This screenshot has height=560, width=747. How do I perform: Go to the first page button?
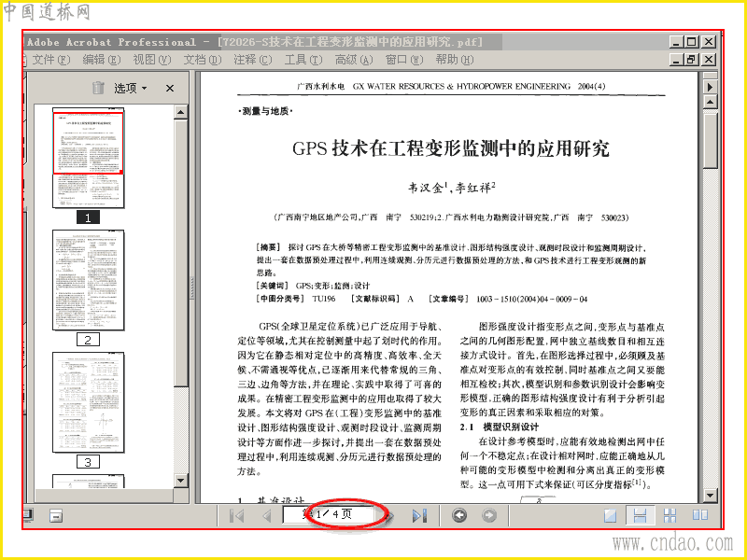click(x=237, y=516)
